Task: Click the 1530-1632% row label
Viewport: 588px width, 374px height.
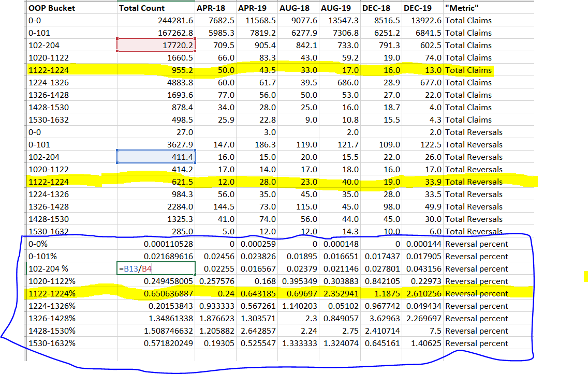Action: (72, 343)
